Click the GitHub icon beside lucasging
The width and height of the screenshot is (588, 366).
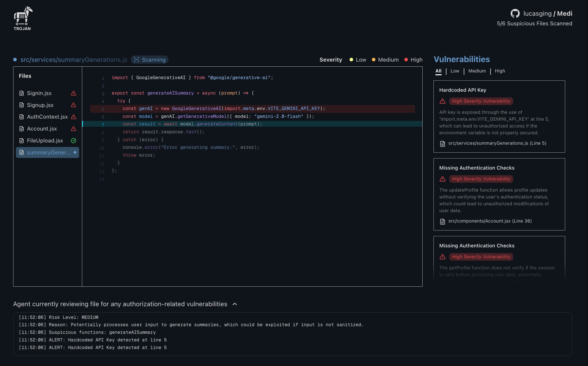515,13
